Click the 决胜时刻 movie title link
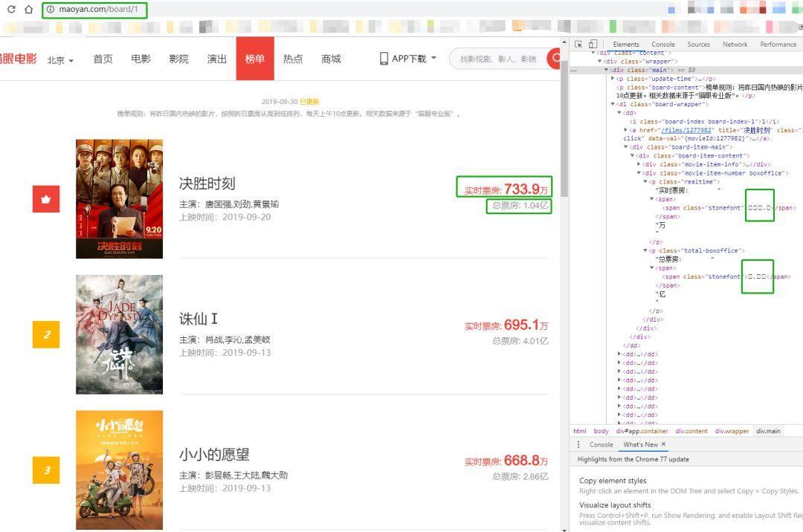 [x=207, y=184]
